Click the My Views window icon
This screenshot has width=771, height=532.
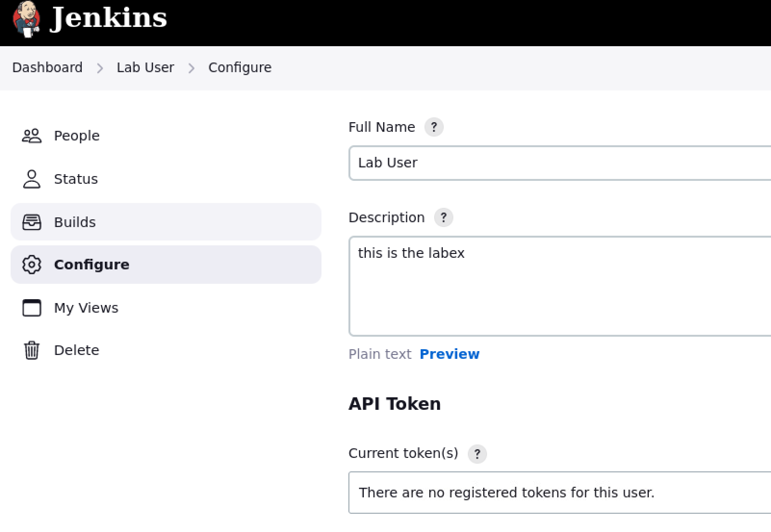coord(32,308)
